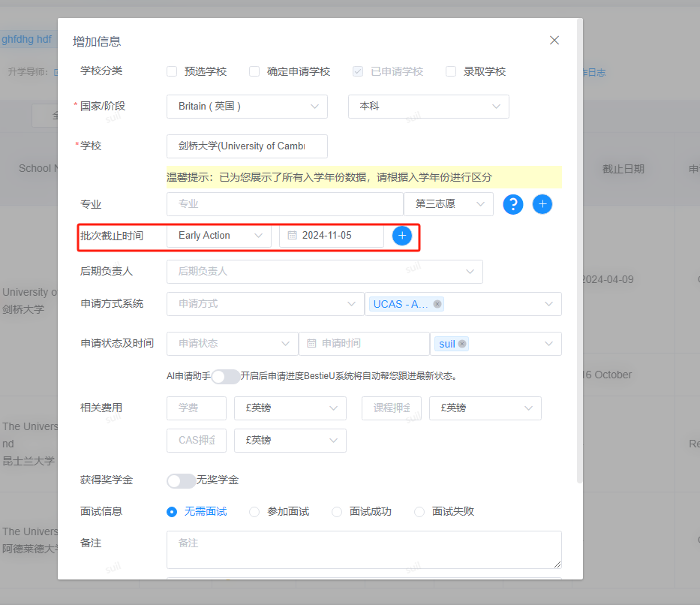
Task: Close the 增加信息 dialog
Action: [554, 41]
